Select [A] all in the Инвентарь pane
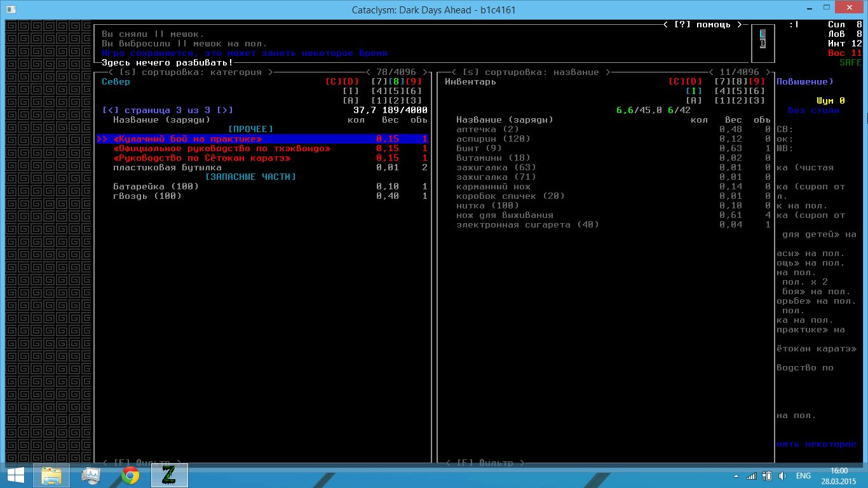 [x=694, y=101]
